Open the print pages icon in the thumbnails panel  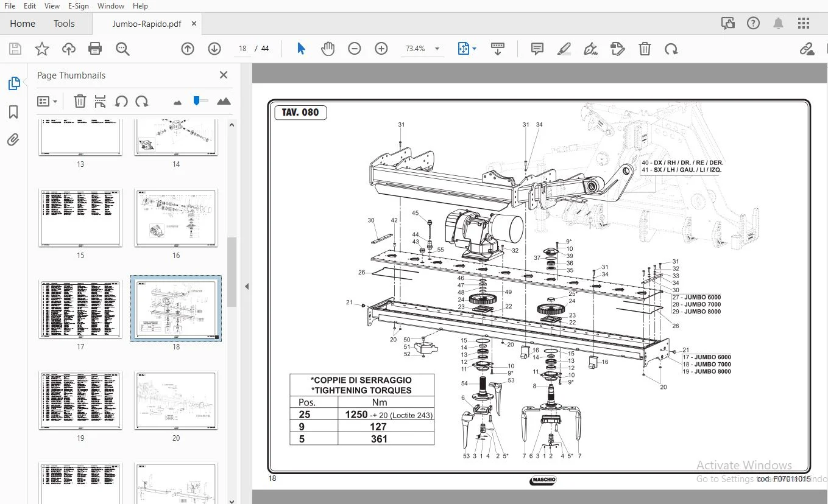click(x=101, y=101)
